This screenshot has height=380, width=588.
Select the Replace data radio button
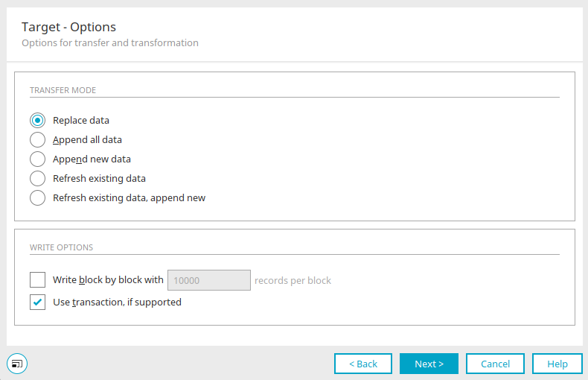tap(37, 121)
